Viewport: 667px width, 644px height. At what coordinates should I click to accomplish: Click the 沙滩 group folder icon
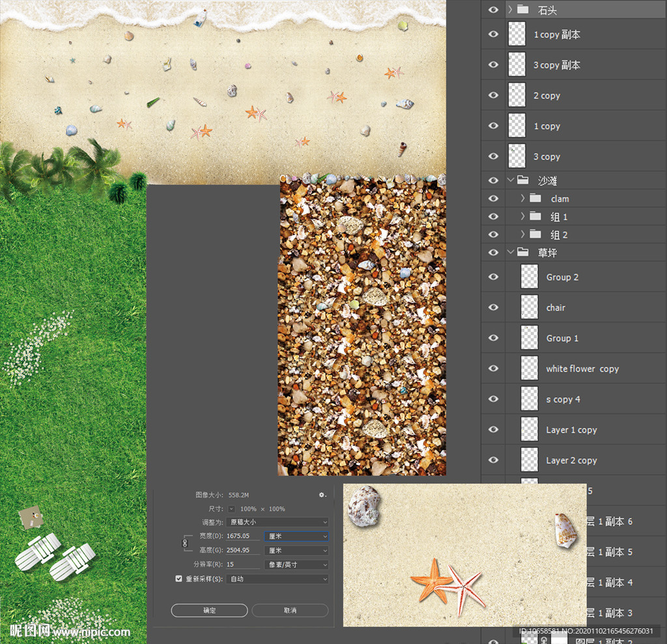coord(522,180)
